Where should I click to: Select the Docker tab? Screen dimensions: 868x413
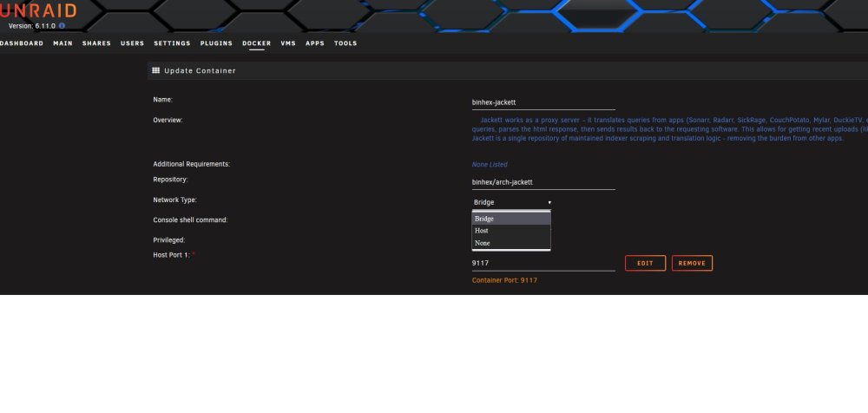[x=257, y=43]
